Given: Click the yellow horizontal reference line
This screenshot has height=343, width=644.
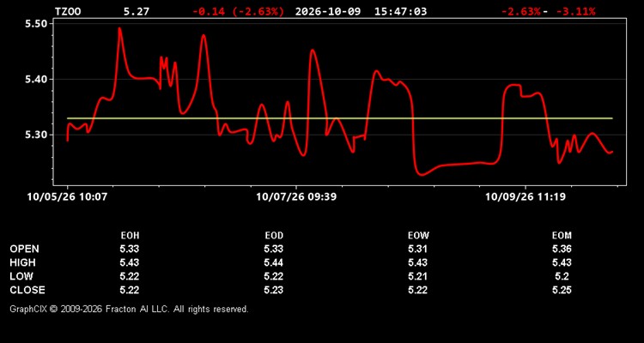Looking at the screenshot, I should (340, 118).
